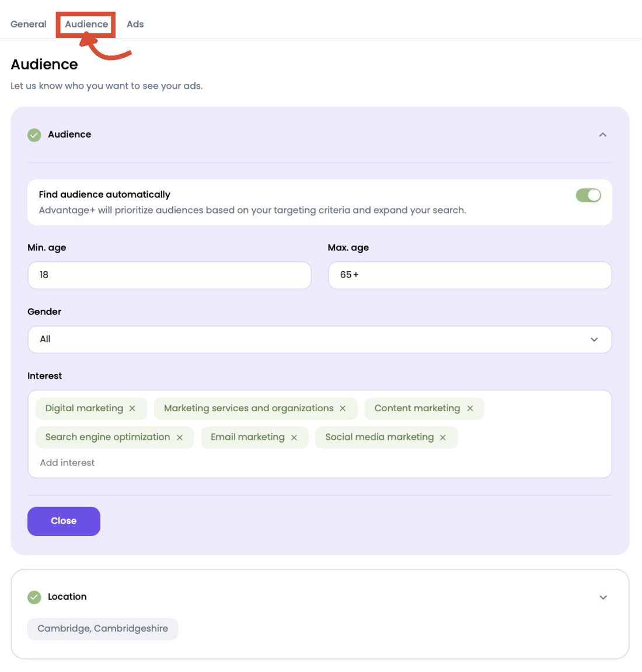Open the Gender dropdown
The width and height of the screenshot is (642, 672).
pos(320,339)
